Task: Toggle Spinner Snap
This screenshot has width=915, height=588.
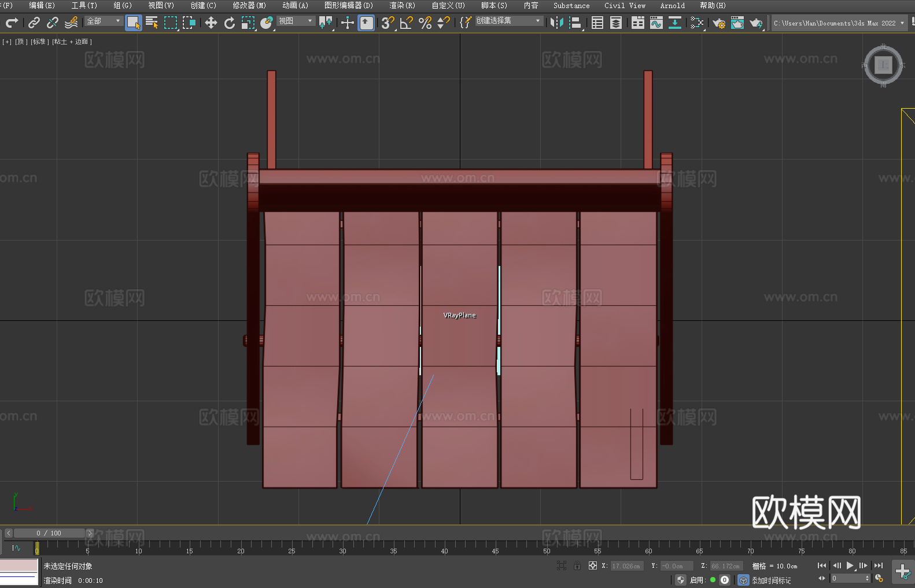Action: tap(444, 23)
